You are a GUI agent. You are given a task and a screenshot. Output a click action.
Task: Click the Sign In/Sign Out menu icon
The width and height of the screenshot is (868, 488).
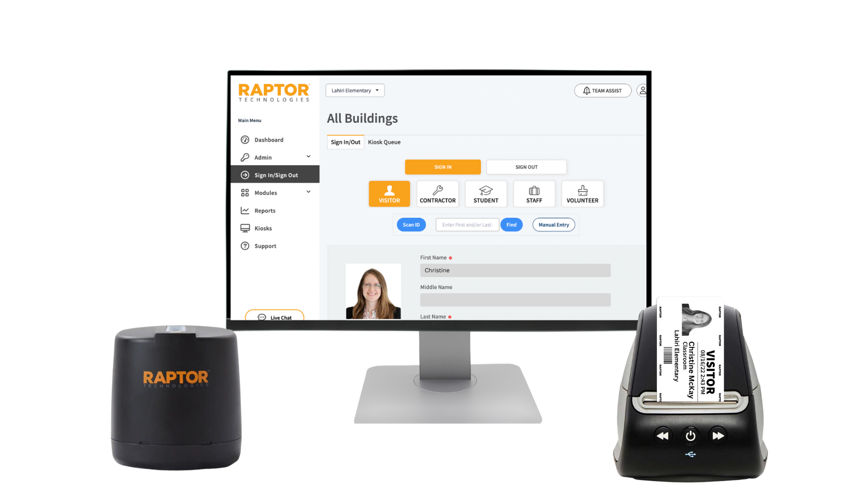tap(245, 174)
